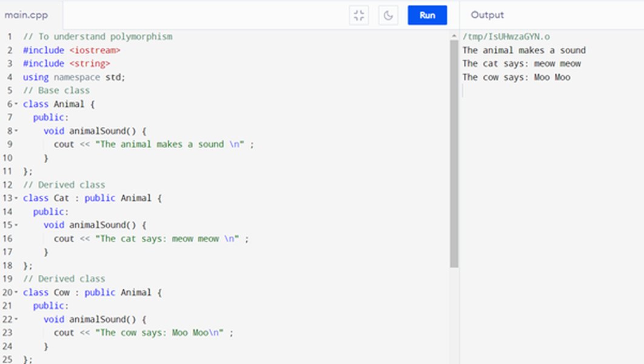Image resolution: width=644 pixels, height=364 pixels.
Task: Collapse the fold arrow at line 15
Action: click(x=16, y=224)
